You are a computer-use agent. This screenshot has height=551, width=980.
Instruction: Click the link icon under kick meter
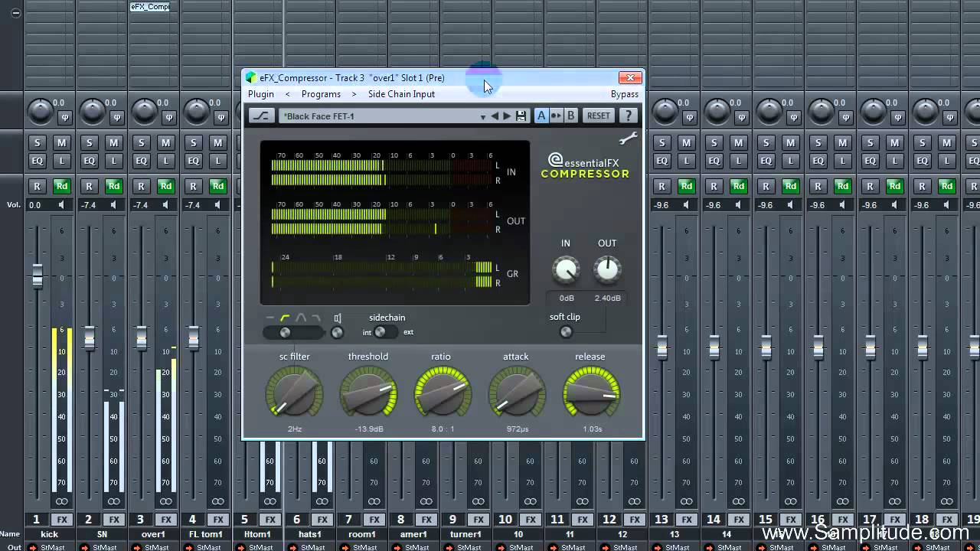tap(61, 502)
